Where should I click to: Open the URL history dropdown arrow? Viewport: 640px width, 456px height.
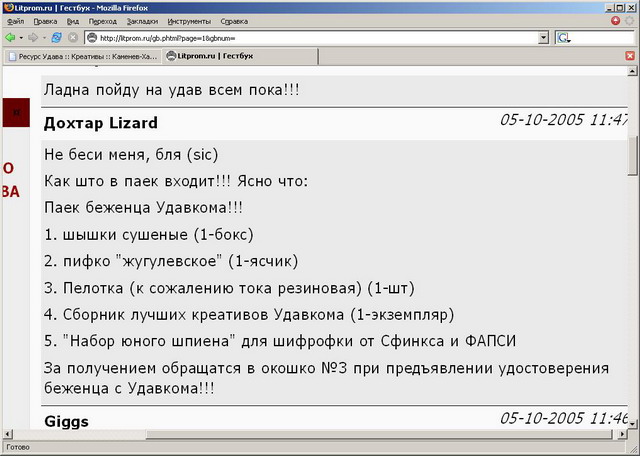tap(543, 37)
